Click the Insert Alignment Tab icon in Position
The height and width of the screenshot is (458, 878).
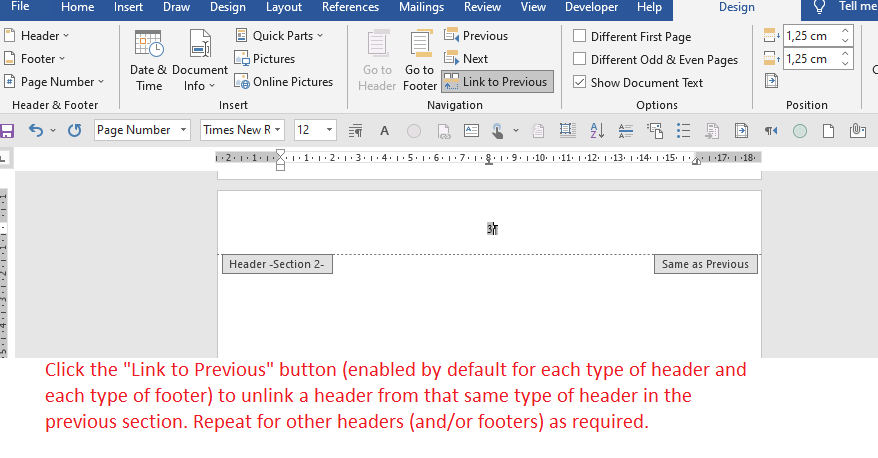coord(771,81)
